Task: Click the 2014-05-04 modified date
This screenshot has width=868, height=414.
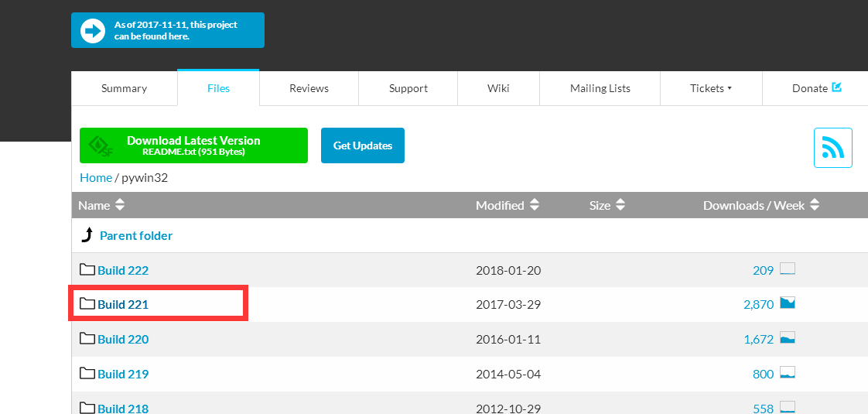Action: 508,375
